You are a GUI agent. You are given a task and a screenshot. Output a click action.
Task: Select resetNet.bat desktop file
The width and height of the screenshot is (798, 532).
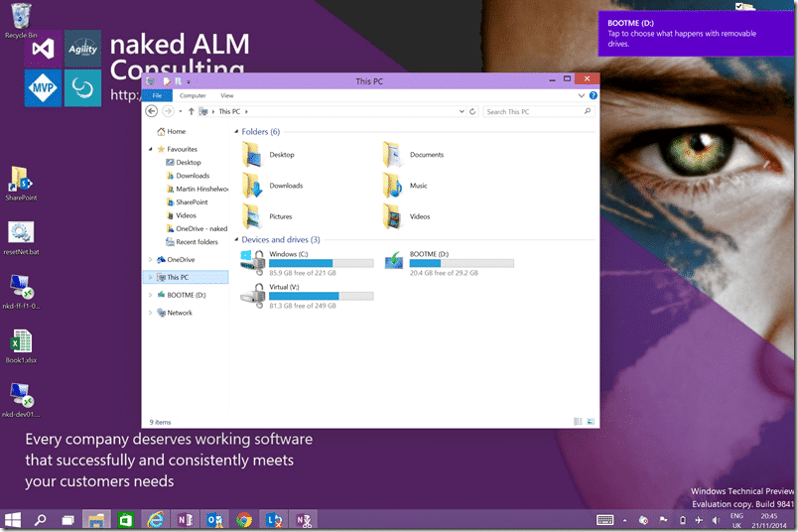pos(21,238)
